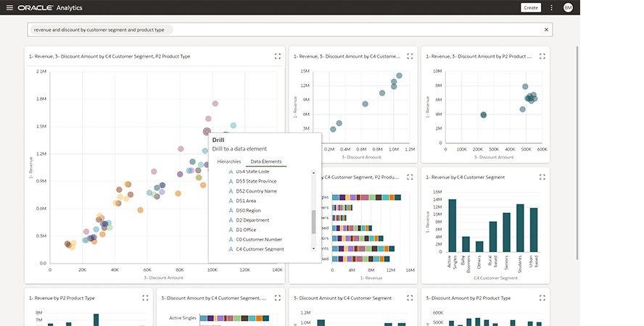Click the Students bar in Revenue chart
The height and width of the screenshot is (326, 644).
520,227
